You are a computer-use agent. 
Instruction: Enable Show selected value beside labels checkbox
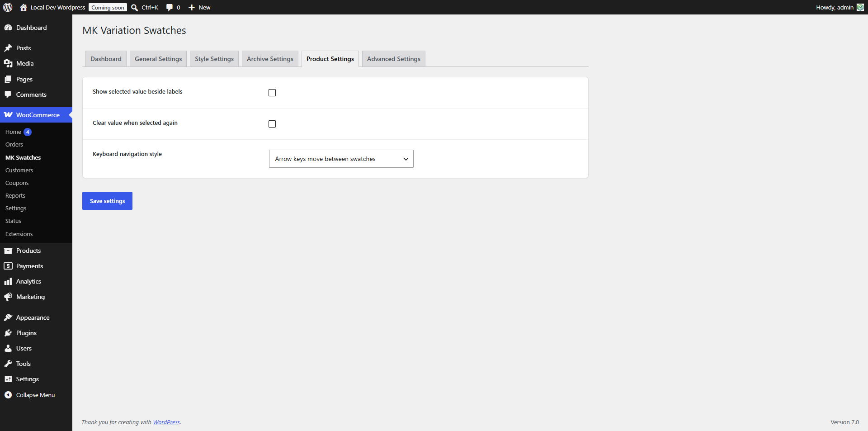point(272,93)
